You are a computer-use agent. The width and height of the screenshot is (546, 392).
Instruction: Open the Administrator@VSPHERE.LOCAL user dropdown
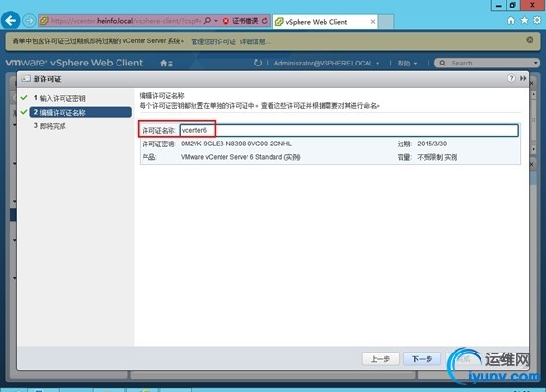pos(326,63)
